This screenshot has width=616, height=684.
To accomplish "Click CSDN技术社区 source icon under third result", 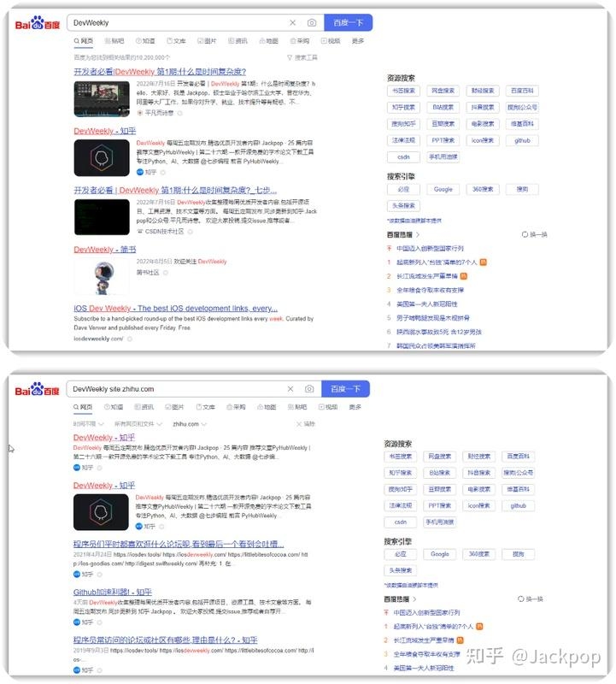I will (x=140, y=231).
